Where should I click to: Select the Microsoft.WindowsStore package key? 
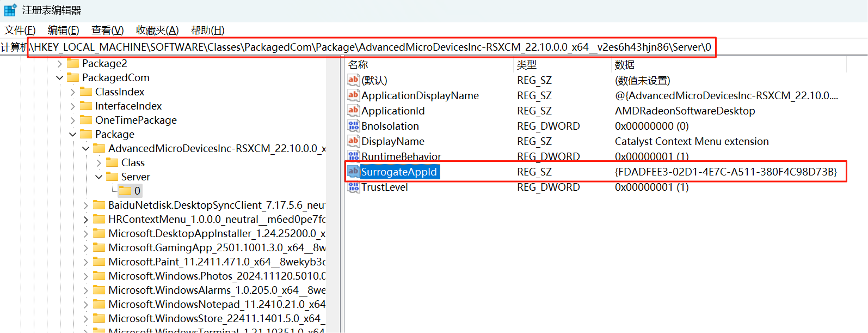[x=214, y=318]
